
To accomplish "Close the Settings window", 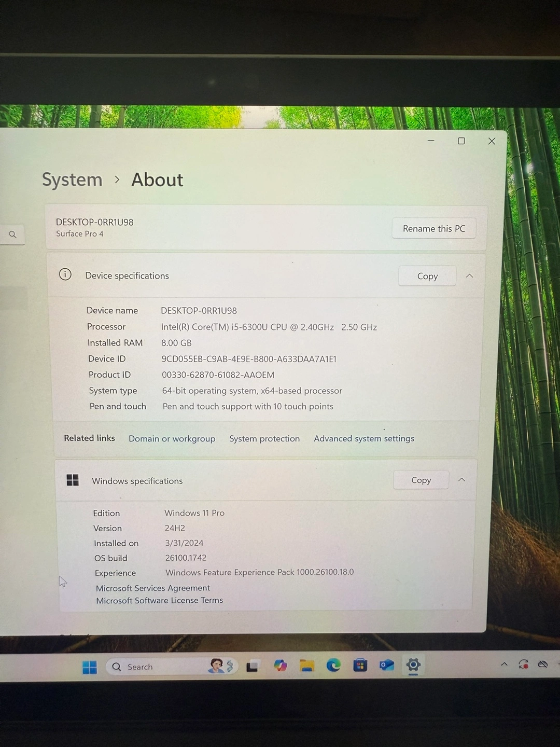I will click(x=492, y=141).
